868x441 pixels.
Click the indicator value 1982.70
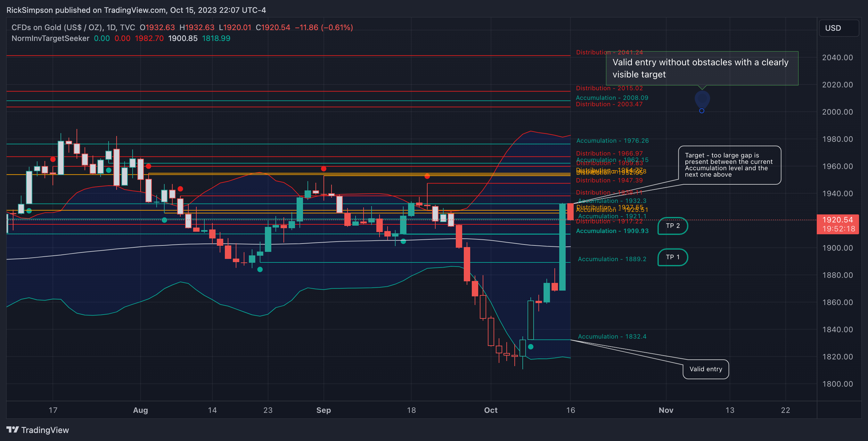(149, 38)
